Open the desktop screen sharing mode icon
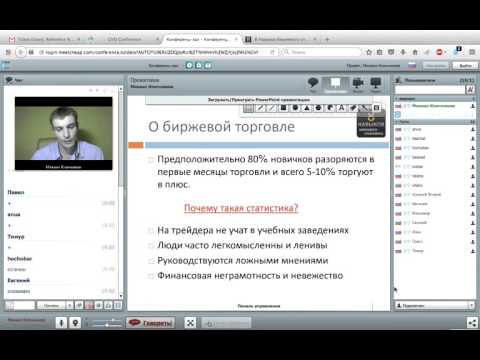This screenshot has width=480, height=360. (x=376, y=83)
